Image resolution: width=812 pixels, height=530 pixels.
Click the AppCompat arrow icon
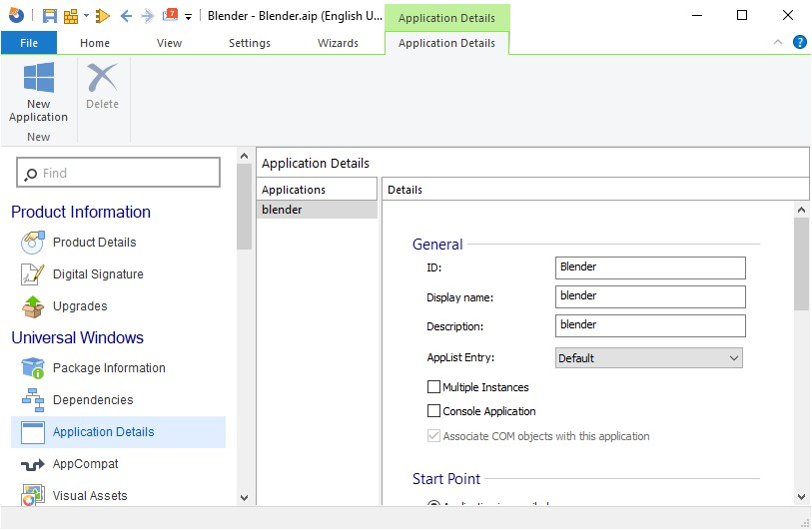[x=33, y=465]
